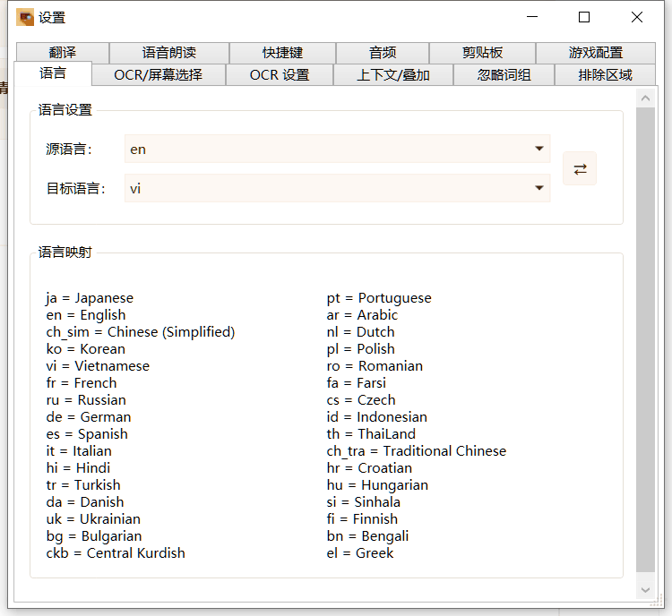The image size is (672, 616).
Task: Click 'it = Italian' mapping text
Action: click(x=79, y=451)
